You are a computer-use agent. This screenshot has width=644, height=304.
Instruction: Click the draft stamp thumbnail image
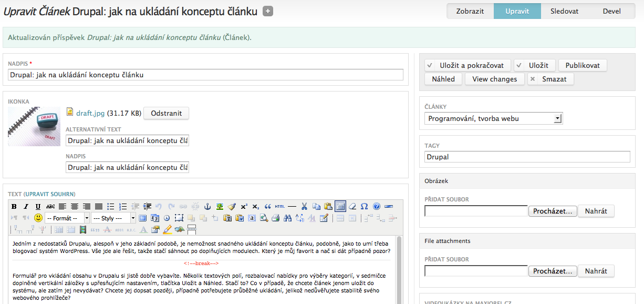click(x=34, y=126)
